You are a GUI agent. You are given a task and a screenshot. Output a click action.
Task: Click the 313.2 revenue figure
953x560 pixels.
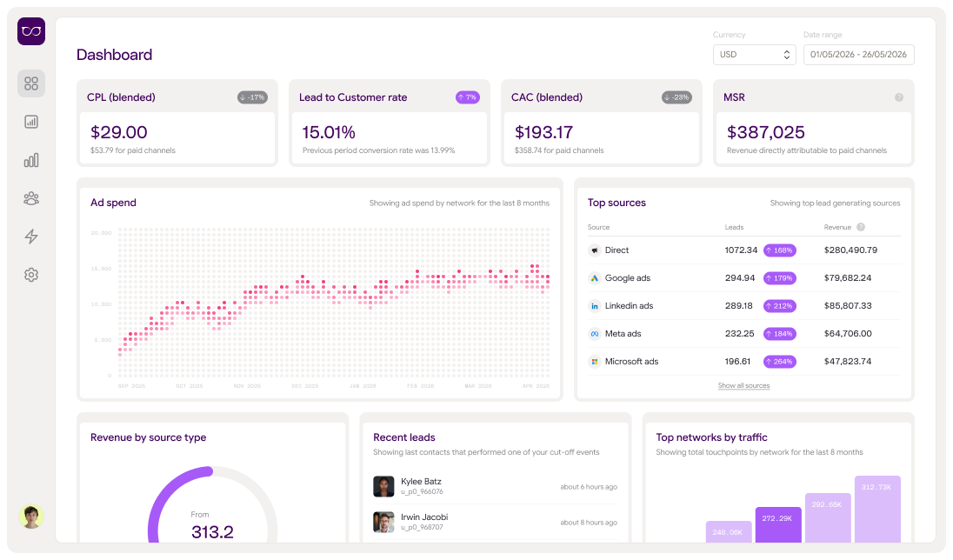coord(212,532)
